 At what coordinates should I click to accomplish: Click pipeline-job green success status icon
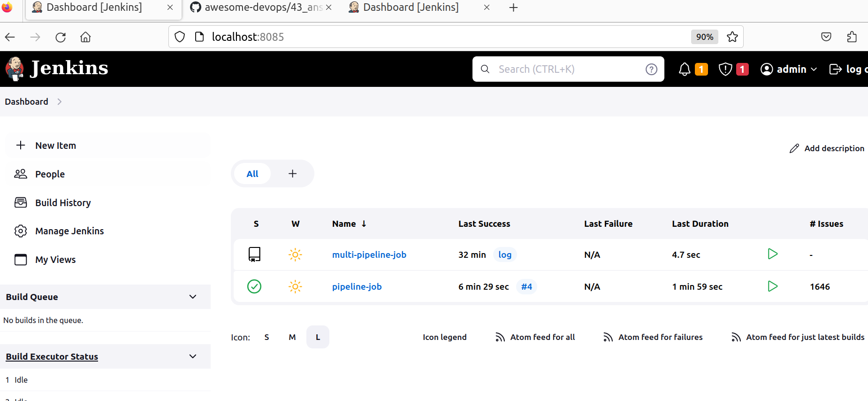254,286
